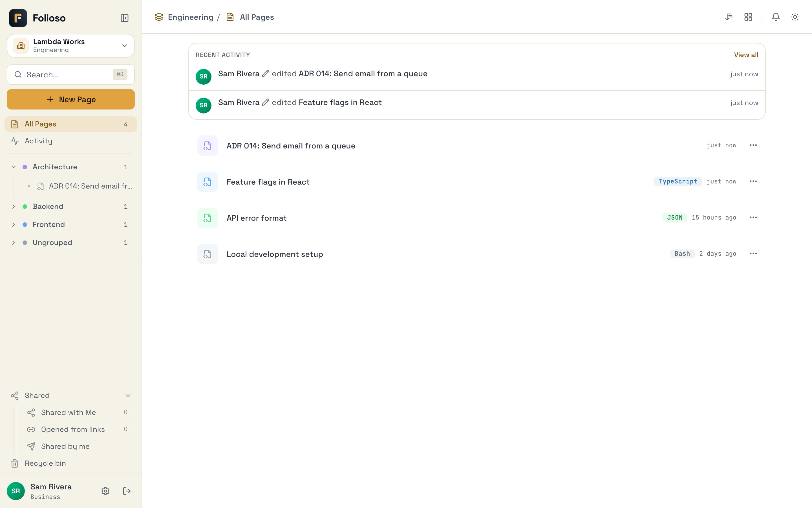Open Opened from links
This screenshot has height=508, width=812.
(x=78, y=429)
